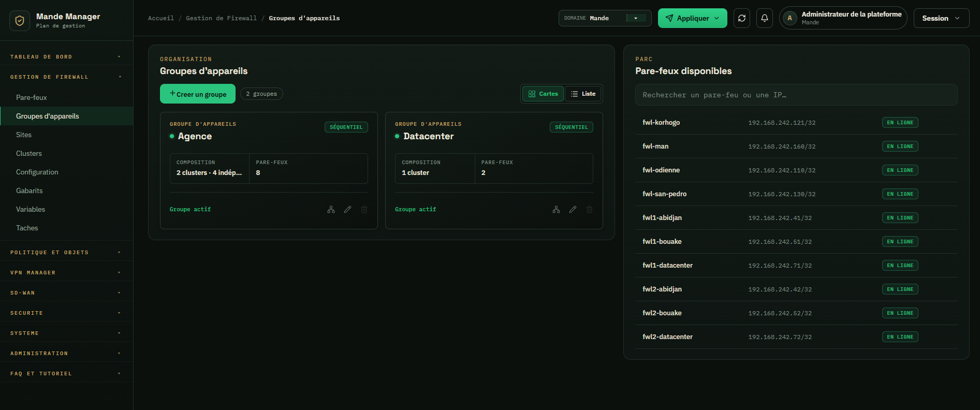Select the fwl-korhogo firewall row
Screen dimensions: 980x410
796,123
